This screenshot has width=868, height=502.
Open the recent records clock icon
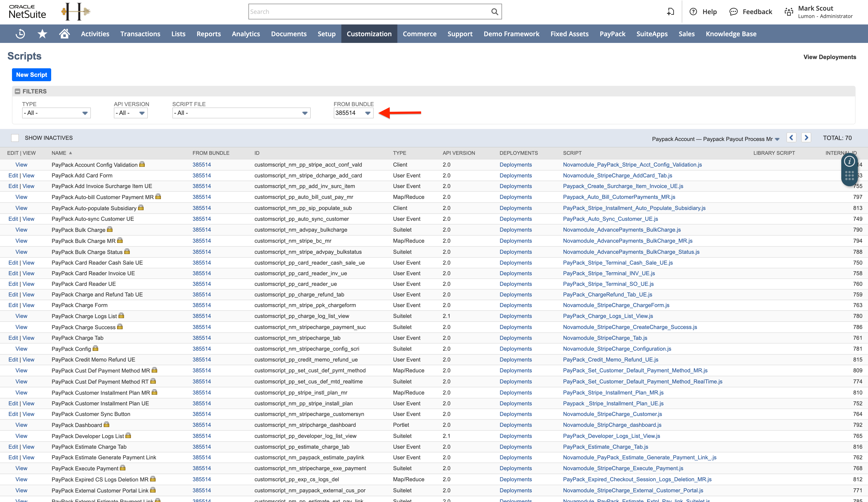click(x=20, y=33)
